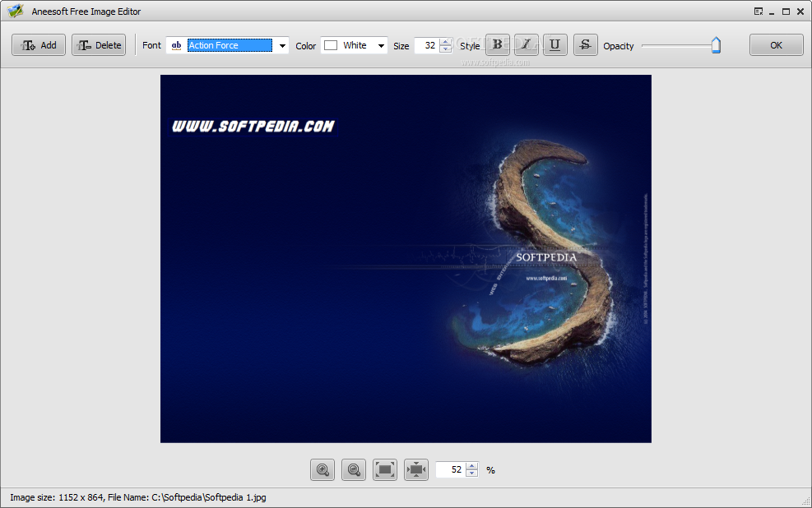
Task: Click the zoom percentage field
Action: pyautogui.click(x=451, y=469)
